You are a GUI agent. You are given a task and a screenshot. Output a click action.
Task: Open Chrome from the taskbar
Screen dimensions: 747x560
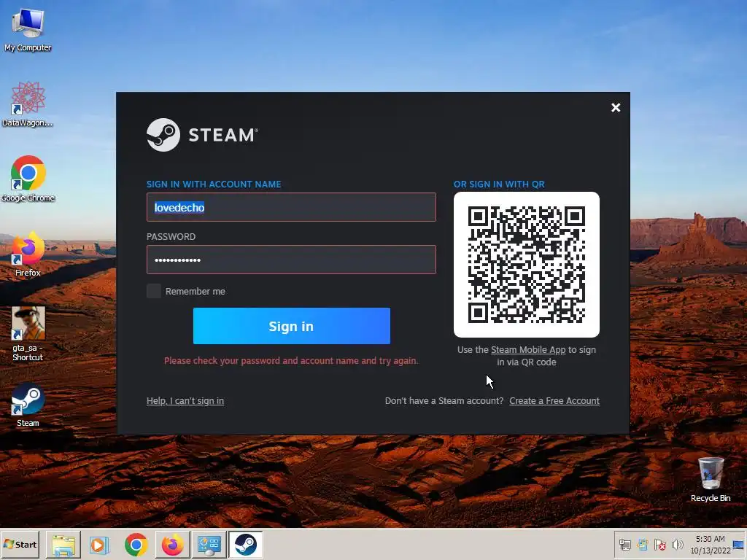coord(136,544)
